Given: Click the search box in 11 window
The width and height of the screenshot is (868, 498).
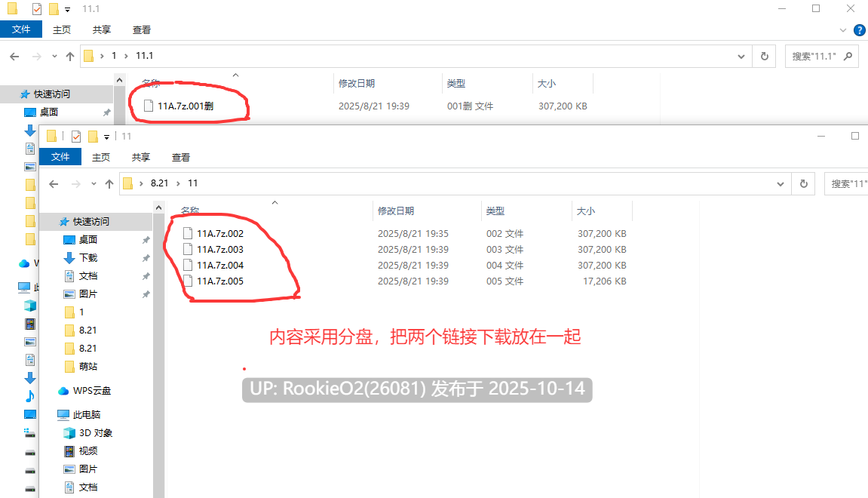Looking at the screenshot, I should [x=846, y=184].
